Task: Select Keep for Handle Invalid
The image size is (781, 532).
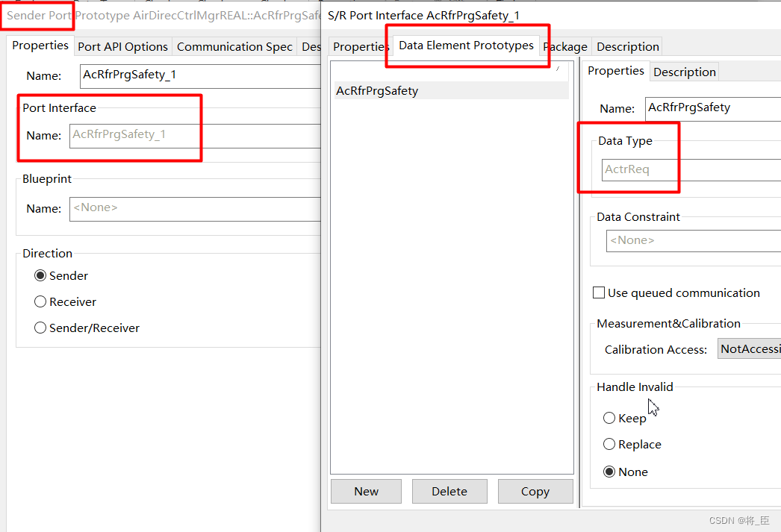Action: [609, 418]
